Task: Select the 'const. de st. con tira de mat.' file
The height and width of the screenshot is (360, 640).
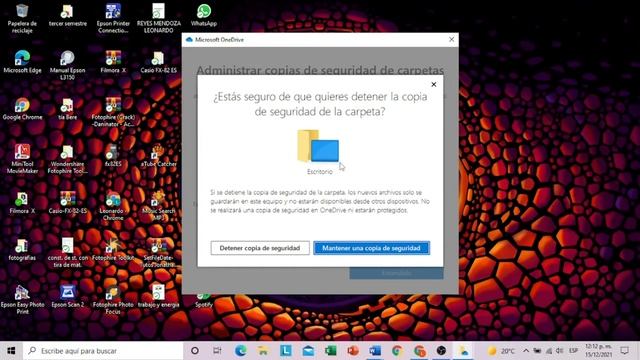Action: [x=67, y=253]
